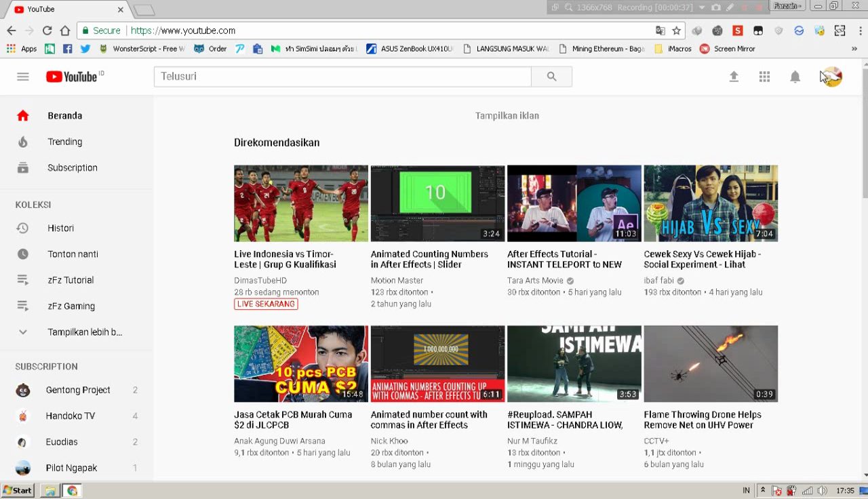This screenshot has height=499, width=868.
Task: Click in the Telusuri search field
Action: (x=342, y=77)
